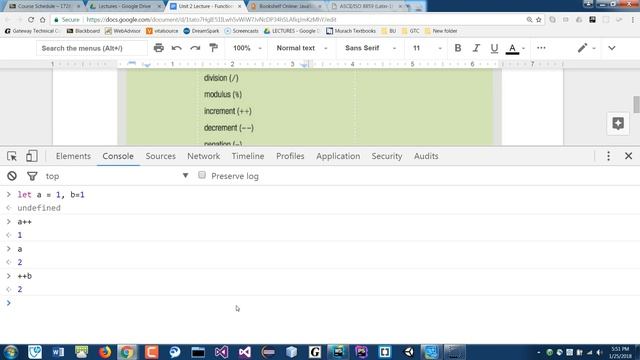640x360 pixels.
Task: Switch to the Profiles tab
Action: tap(290, 156)
